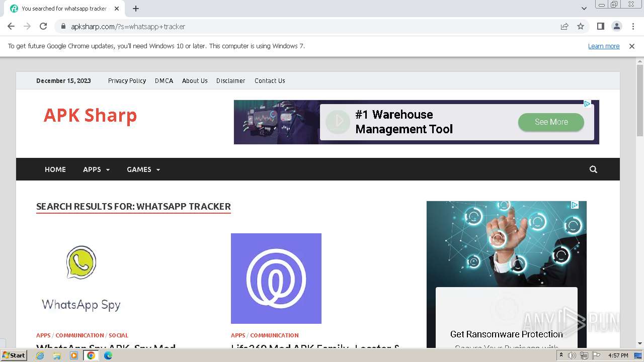Click the address bar URL field

coord(312,27)
